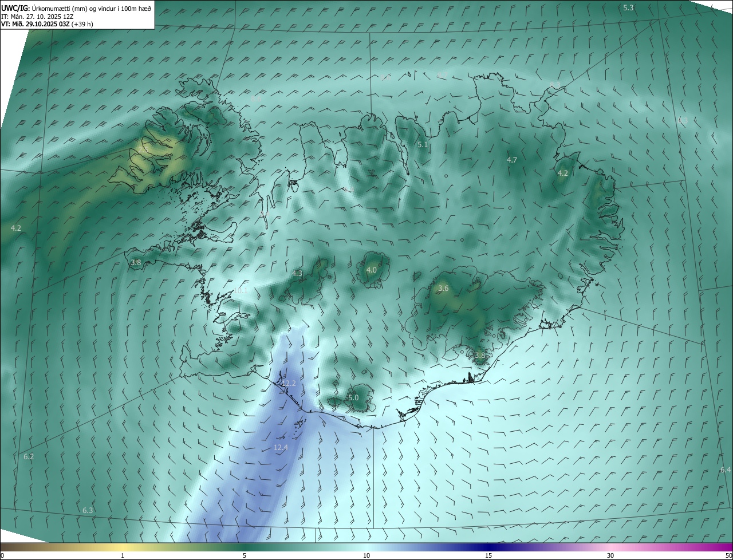The height and width of the screenshot is (560, 733).
Task: Click the 4.7 value in the northeast
Action: (x=512, y=160)
